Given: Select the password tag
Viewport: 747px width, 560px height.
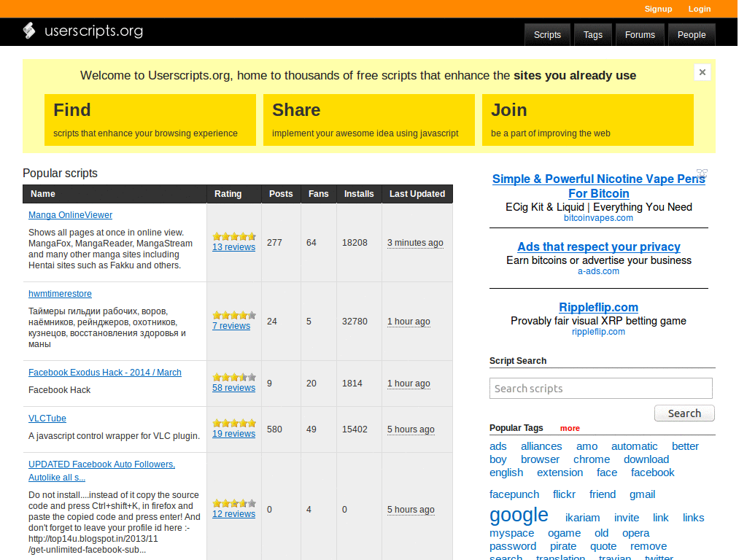Looking at the screenshot, I should (513, 546).
